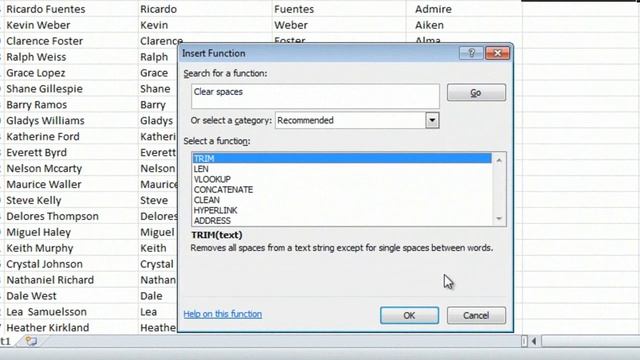Viewport: 640px width, 360px height.
Task: Select cell 'Delores Thompson'
Action: pos(71,216)
